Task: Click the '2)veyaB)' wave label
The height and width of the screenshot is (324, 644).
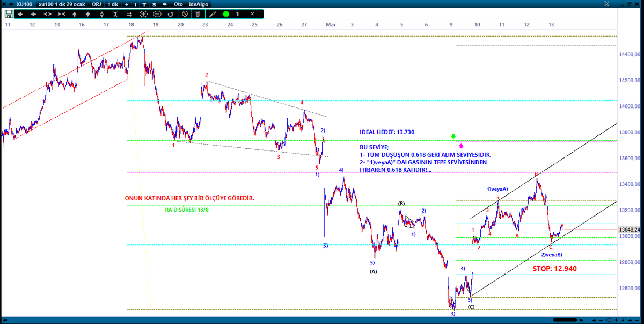Action: click(x=551, y=254)
